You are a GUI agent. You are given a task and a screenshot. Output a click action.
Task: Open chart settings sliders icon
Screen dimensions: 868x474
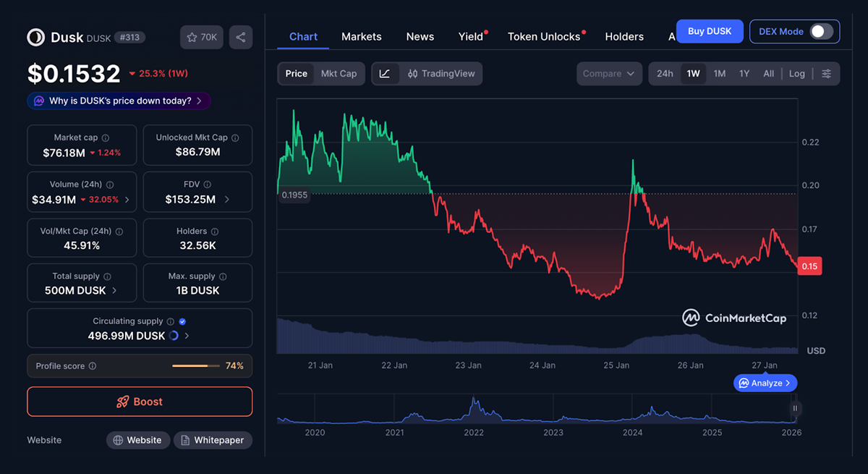826,74
